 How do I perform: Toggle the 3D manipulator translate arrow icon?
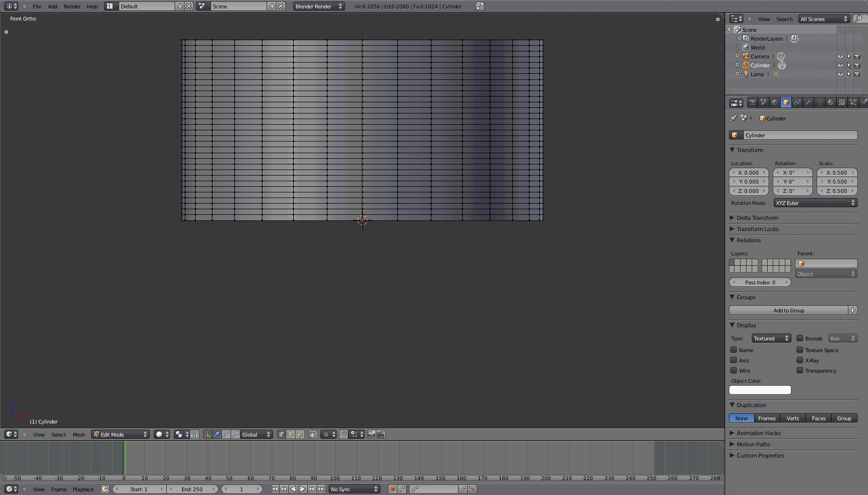217,435
